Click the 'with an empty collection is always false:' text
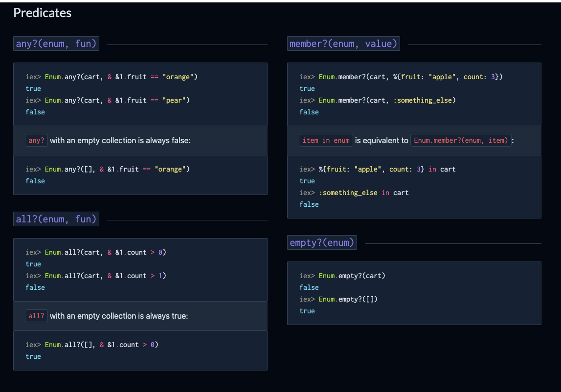Image resolution: width=561 pixels, height=392 pixels. click(x=120, y=141)
